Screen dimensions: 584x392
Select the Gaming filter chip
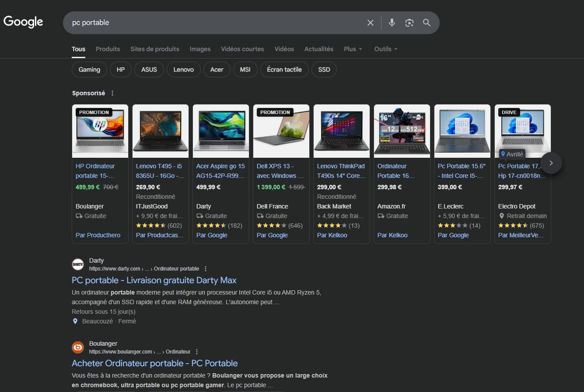[89, 69]
